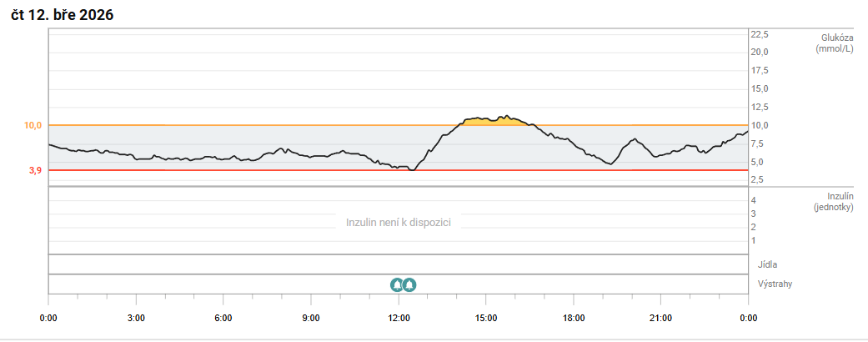Click the 15,0 glucose scale value
The image size is (868, 342).
point(760,89)
